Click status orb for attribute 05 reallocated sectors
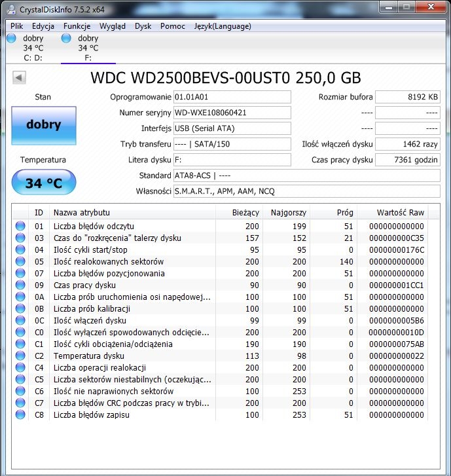Image resolution: width=451 pixels, height=476 pixels. click(x=20, y=261)
